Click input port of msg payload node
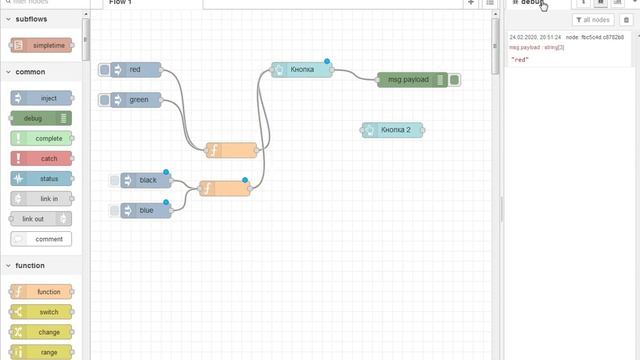 pos(378,80)
